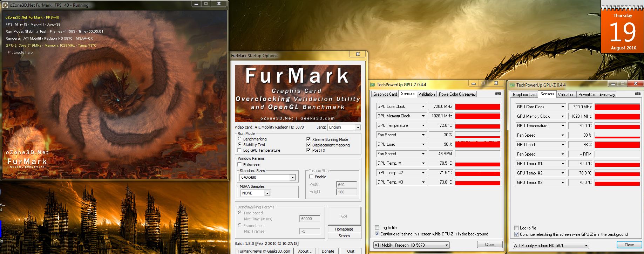Click the Donate button
Screen dimensions: 644x254
pyautogui.click(x=328, y=251)
